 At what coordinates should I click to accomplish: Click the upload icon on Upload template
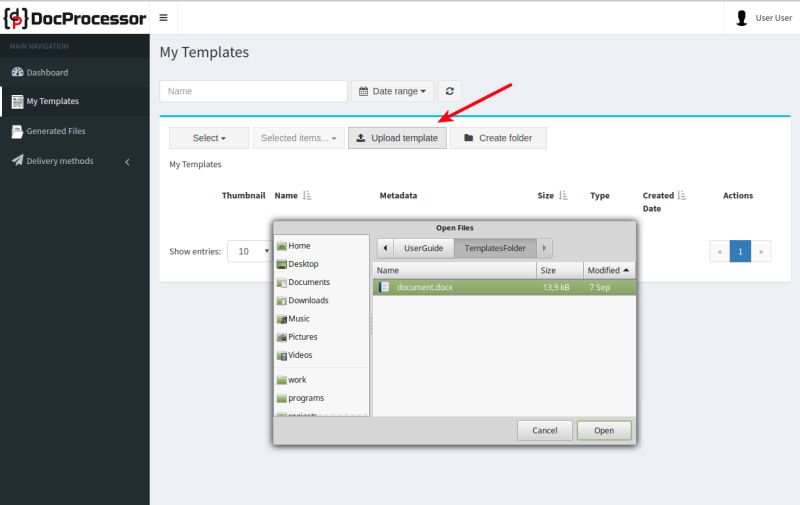pos(361,138)
